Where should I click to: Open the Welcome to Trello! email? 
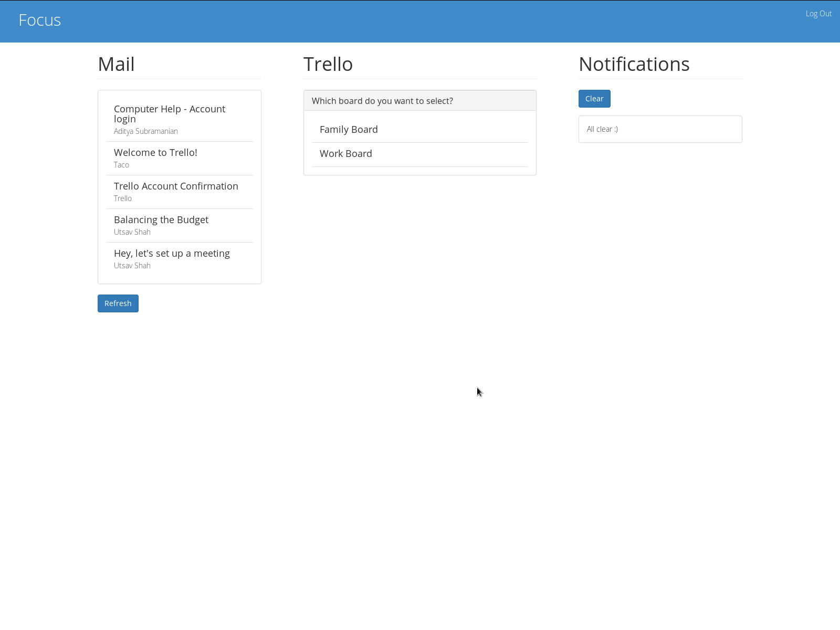[180, 159]
